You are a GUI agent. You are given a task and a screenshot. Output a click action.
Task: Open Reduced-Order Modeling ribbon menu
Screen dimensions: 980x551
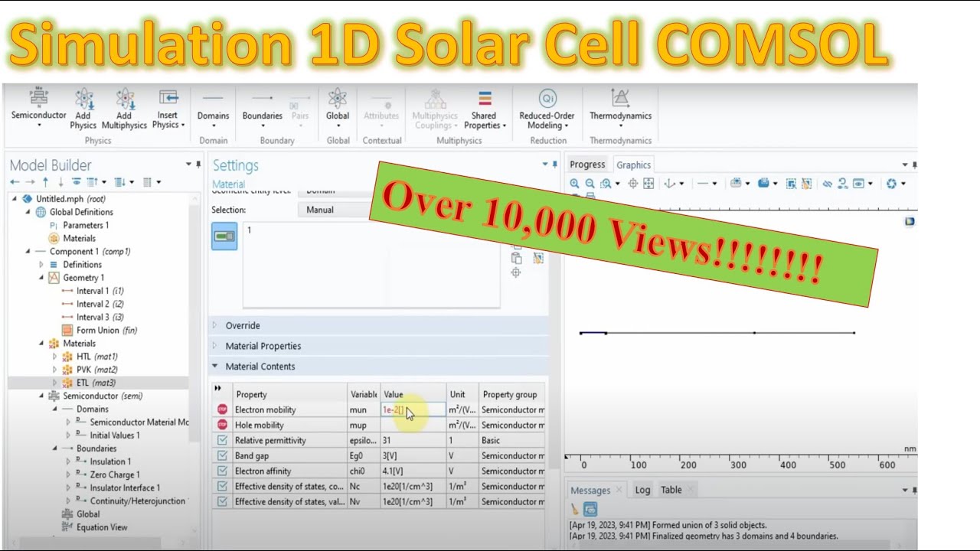click(547, 108)
